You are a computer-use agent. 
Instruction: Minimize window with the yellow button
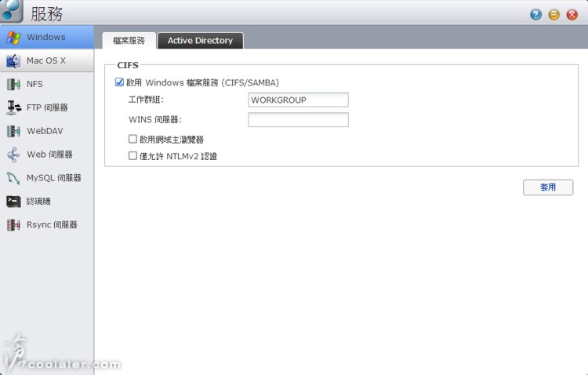[x=554, y=15]
